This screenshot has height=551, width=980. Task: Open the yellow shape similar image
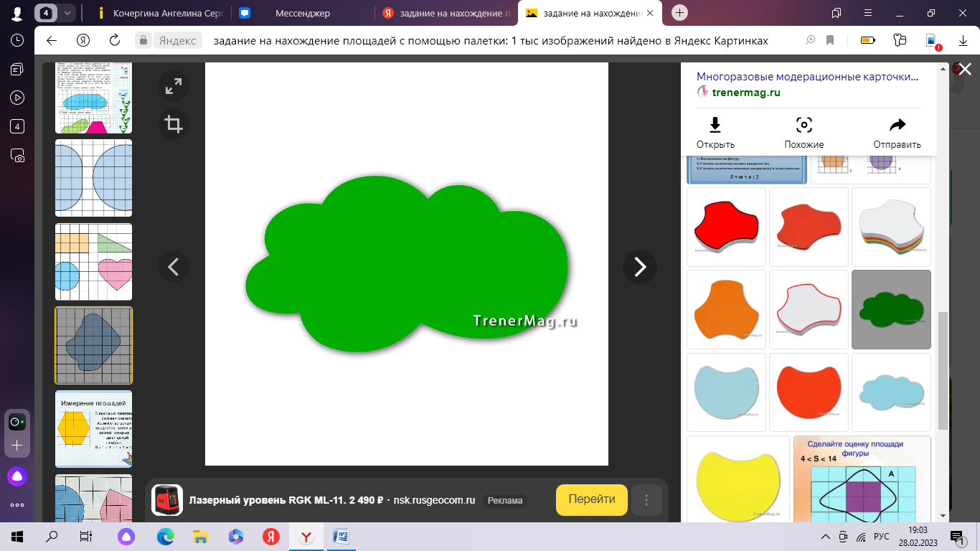738,479
